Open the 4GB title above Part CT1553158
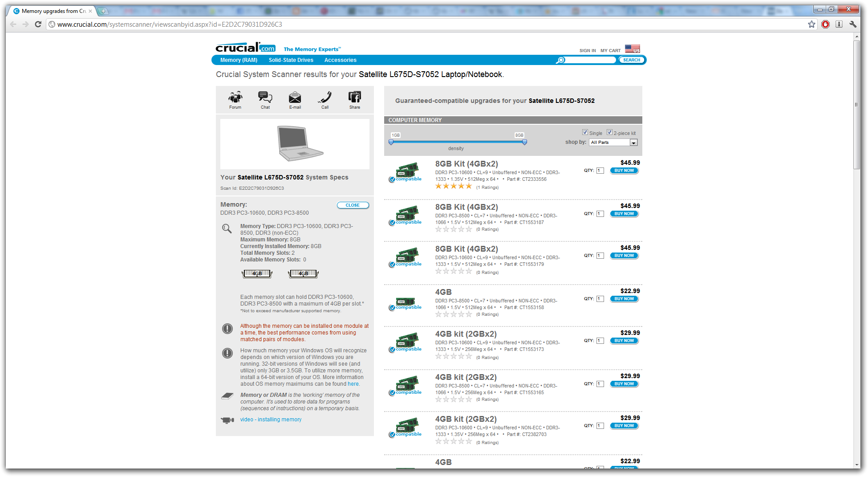868x477 pixels. click(443, 292)
